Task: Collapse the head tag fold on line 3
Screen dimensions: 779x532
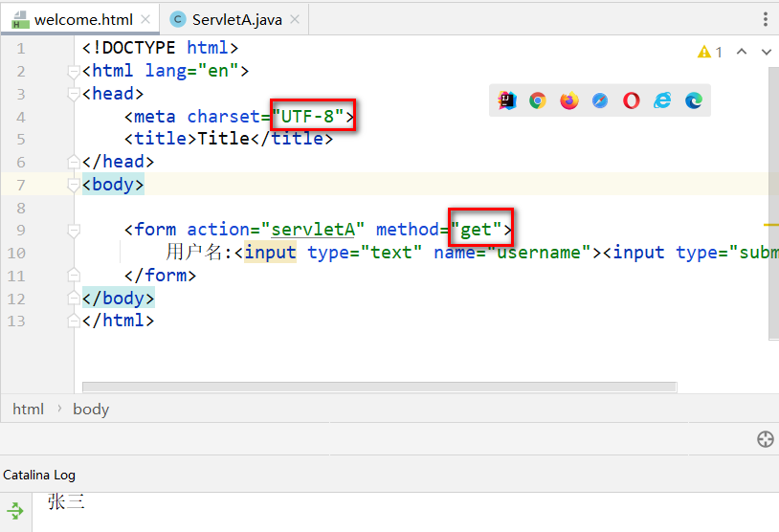Action: (x=74, y=94)
